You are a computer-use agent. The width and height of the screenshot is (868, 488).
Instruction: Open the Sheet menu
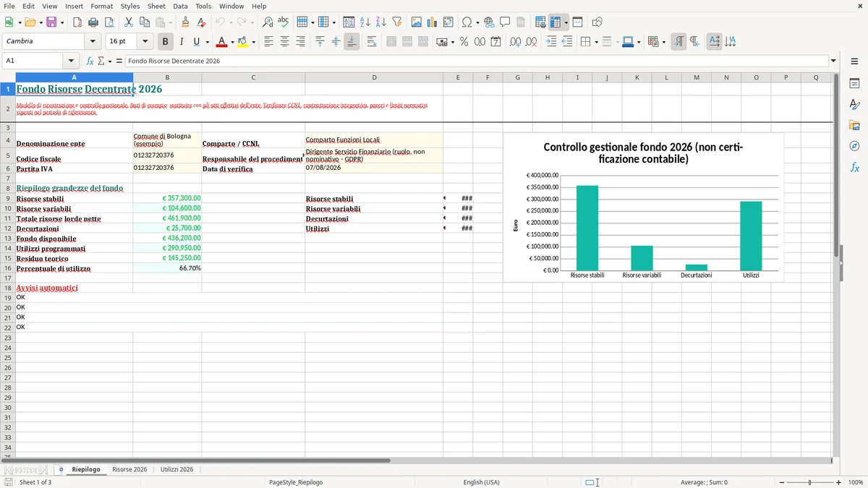(x=156, y=6)
